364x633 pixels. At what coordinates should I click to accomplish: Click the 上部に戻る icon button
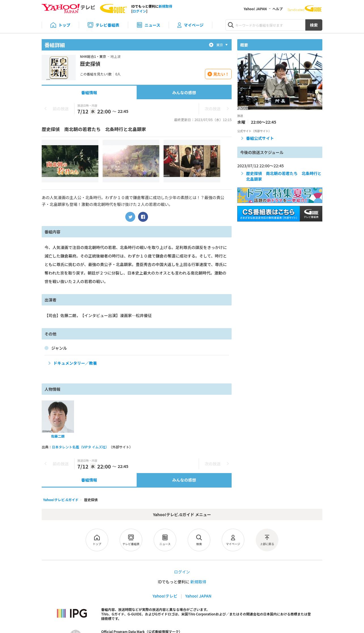click(x=267, y=540)
